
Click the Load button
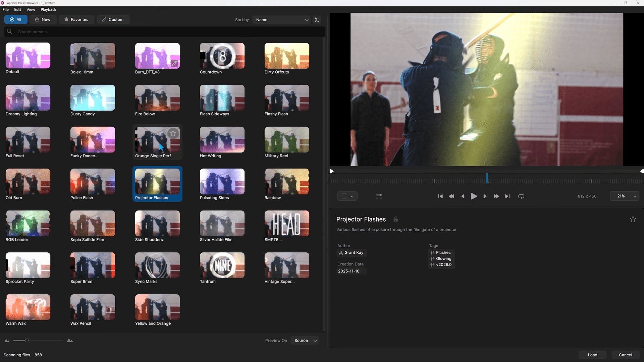[x=592, y=355]
